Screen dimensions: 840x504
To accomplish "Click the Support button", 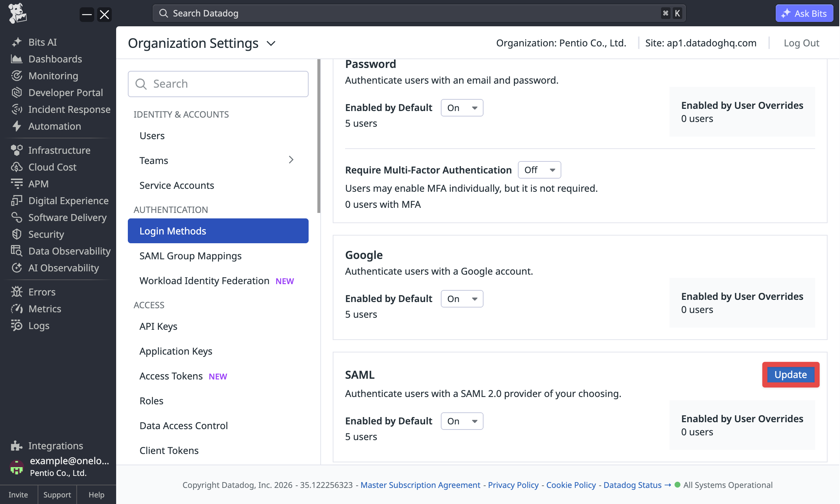I will pyautogui.click(x=57, y=495).
